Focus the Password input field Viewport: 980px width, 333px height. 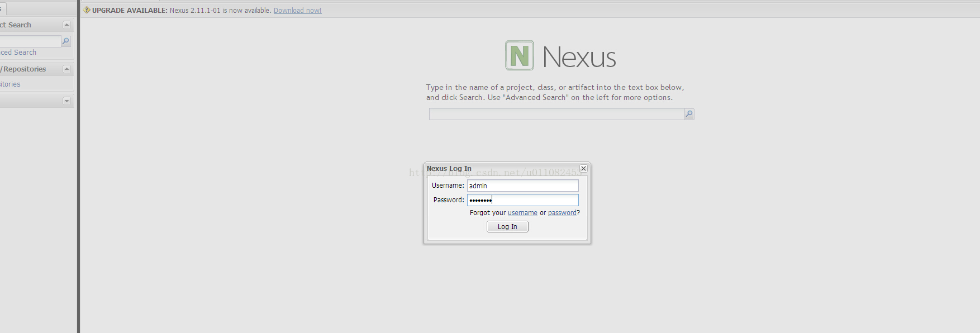(x=523, y=200)
